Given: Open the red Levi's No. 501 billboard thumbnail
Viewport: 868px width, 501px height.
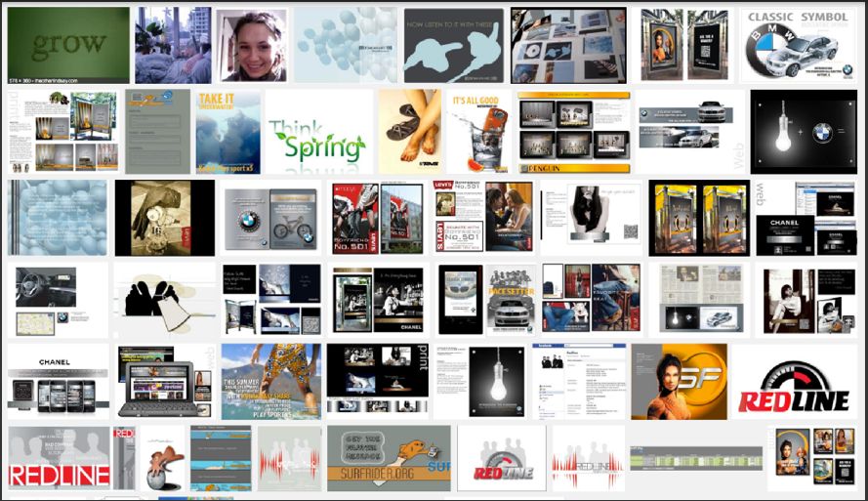Looking at the screenshot, I should [x=377, y=218].
